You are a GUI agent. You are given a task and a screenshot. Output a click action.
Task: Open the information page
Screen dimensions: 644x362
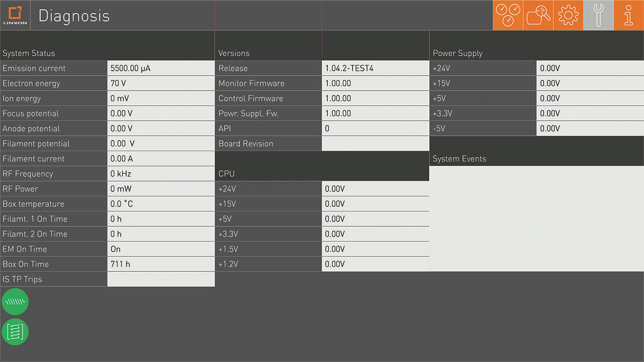[x=628, y=15]
